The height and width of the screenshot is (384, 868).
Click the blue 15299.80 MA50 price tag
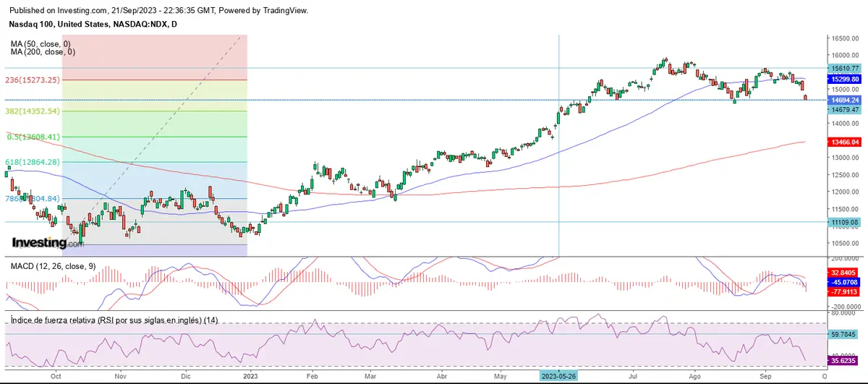click(845, 79)
